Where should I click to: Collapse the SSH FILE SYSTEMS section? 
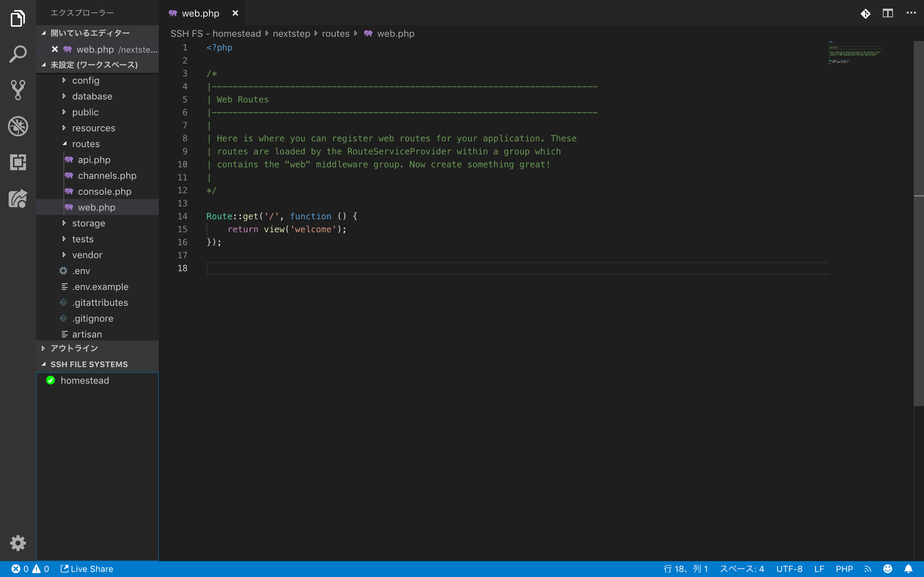[x=88, y=364]
